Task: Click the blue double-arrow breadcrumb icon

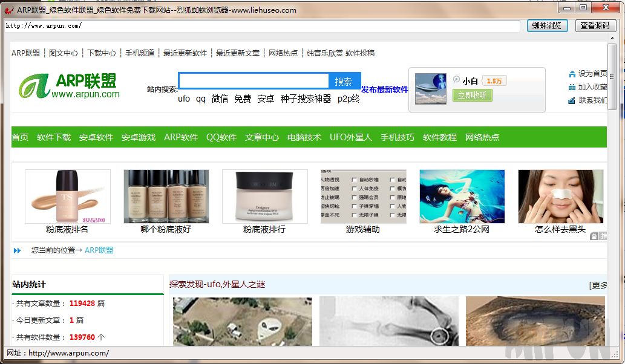Action: click(17, 250)
